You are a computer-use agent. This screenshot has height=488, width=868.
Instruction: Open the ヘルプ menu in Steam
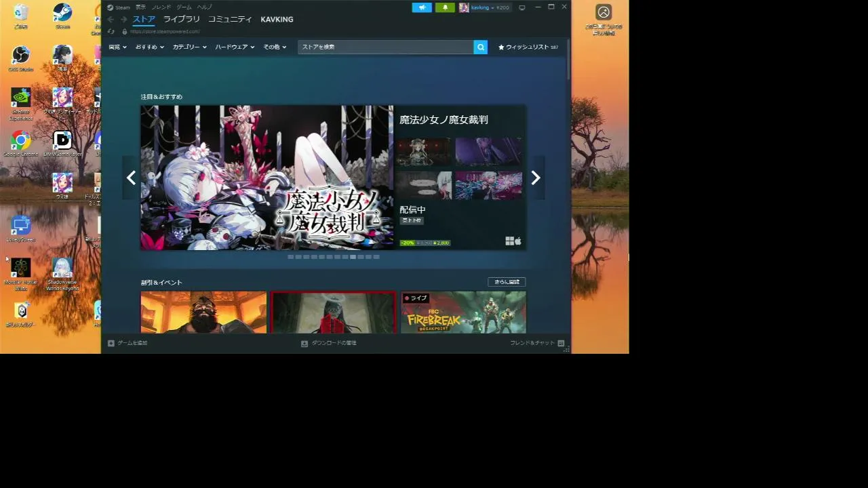[204, 7]
